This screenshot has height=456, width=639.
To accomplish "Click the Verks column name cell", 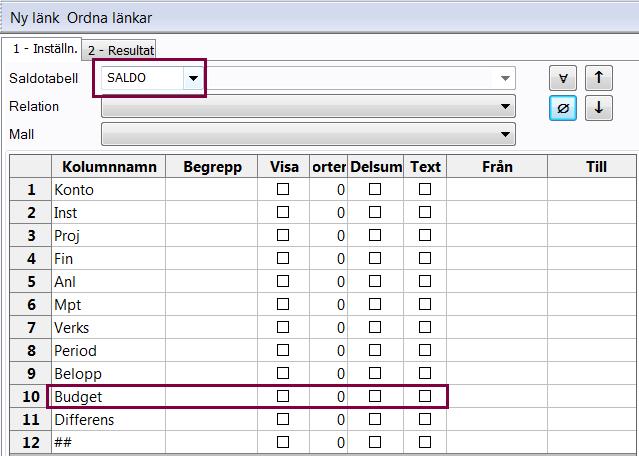I will (109, 328).
